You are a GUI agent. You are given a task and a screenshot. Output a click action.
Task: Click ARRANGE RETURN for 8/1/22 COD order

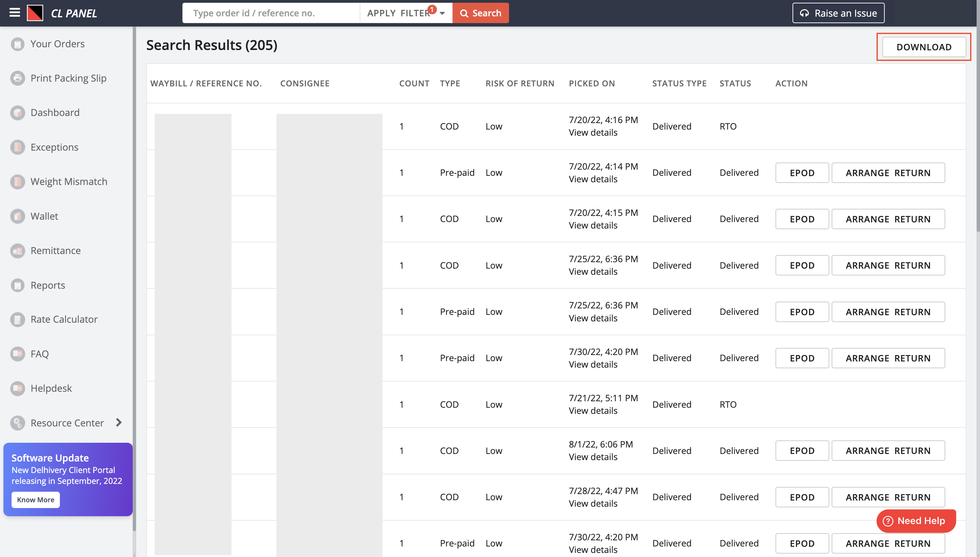[x=888, y=451]
